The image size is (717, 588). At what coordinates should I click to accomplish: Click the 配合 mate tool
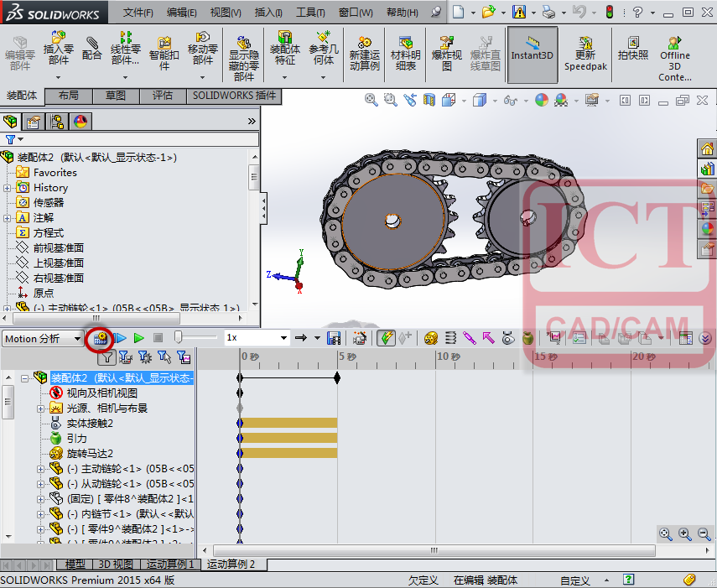click(91, 49)
